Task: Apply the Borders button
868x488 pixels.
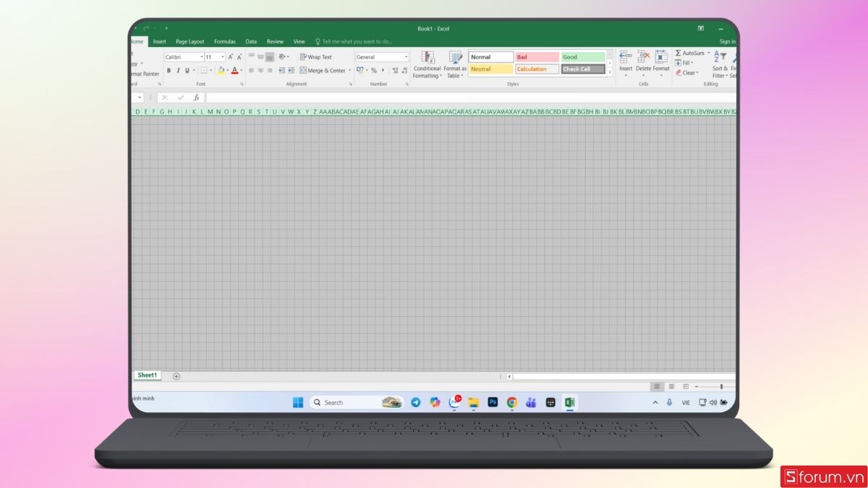Action: coord(204,71)
